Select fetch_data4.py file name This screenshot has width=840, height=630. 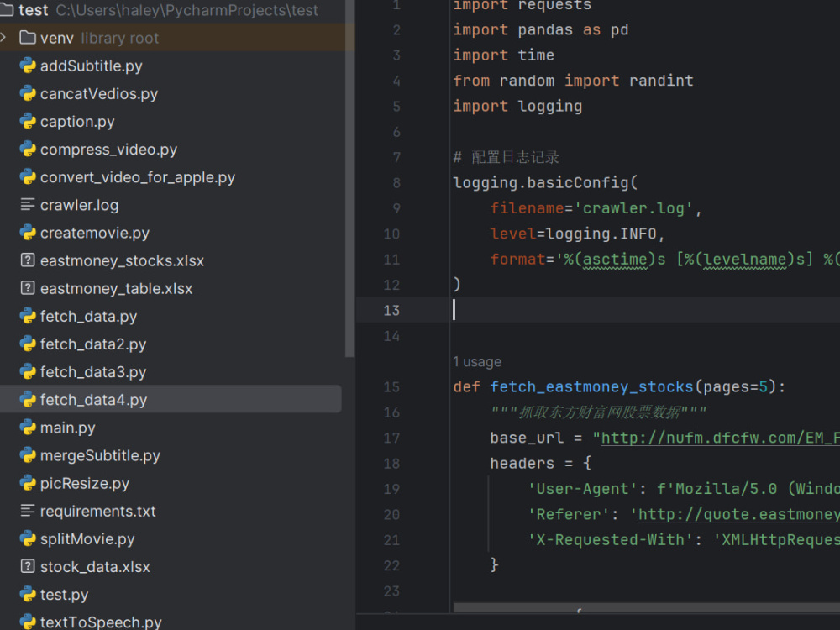[x=94, y=400]
